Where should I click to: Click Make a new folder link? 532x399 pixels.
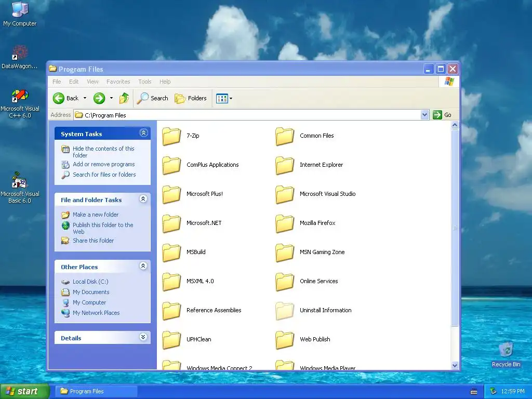96,215
